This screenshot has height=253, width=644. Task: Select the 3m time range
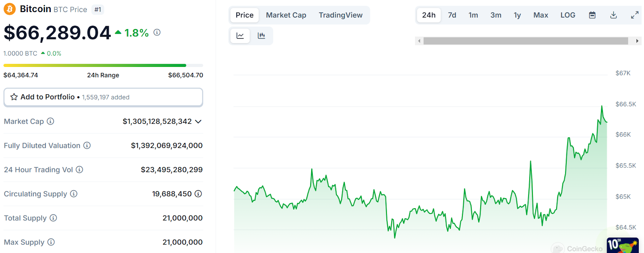[x=496, y=15]
